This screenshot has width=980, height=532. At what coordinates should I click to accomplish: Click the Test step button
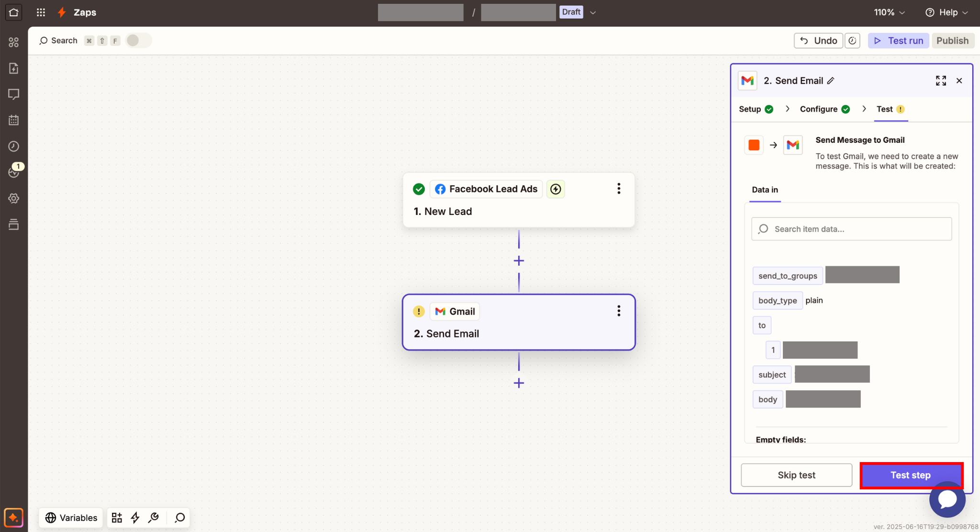911,475
